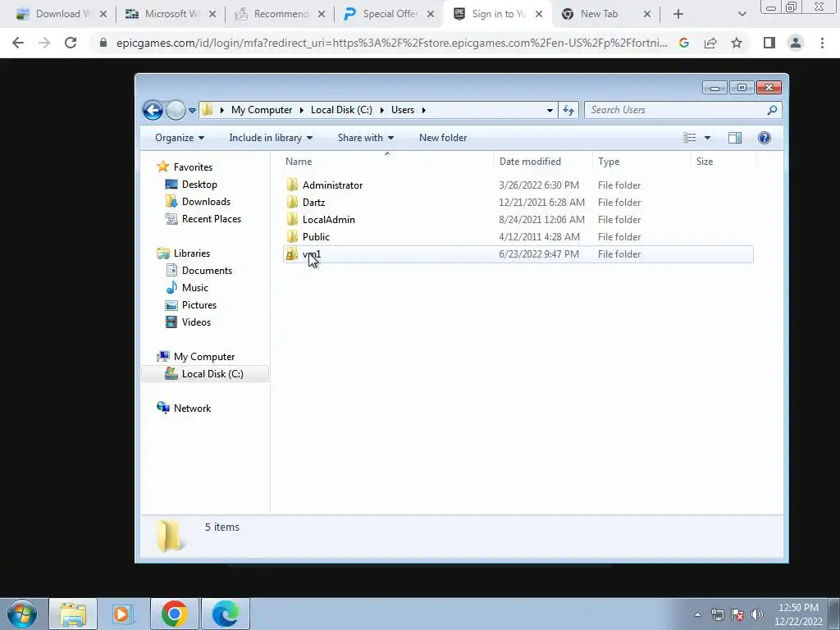840x630 pixels.
Task: Create a New folder
Action: [x=443, y=138]
